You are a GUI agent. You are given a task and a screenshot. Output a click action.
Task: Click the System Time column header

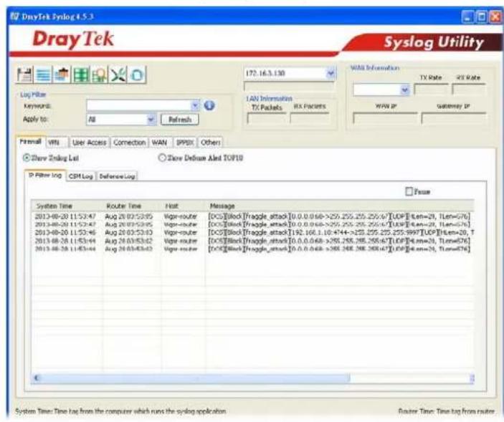[x=67, y=206]
